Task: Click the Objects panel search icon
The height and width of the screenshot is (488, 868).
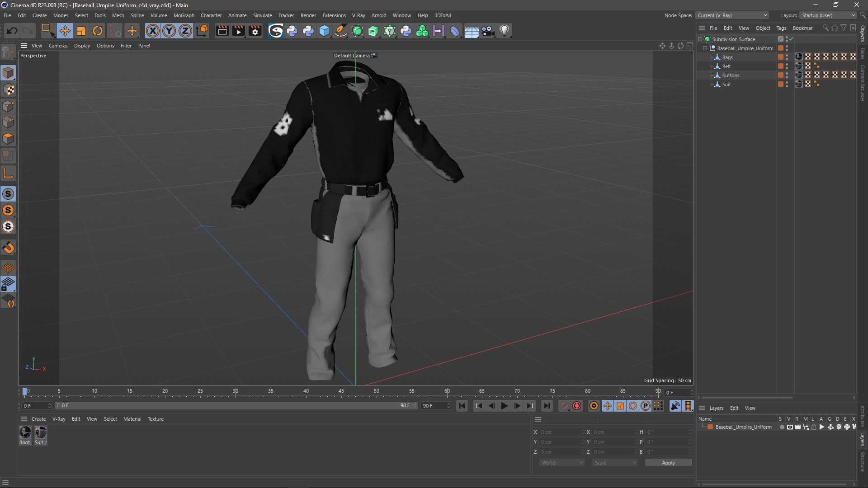Action: point(826,28)
